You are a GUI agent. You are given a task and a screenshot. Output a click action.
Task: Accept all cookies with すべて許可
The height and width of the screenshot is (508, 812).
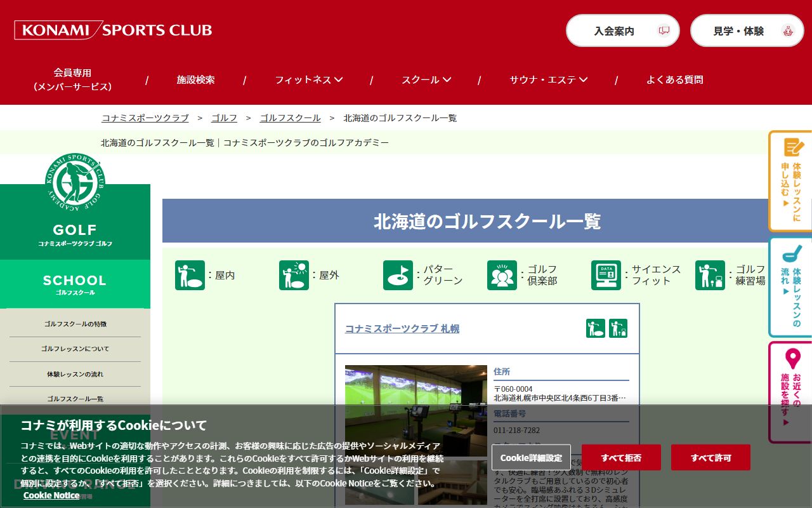[x=710, y=457]
